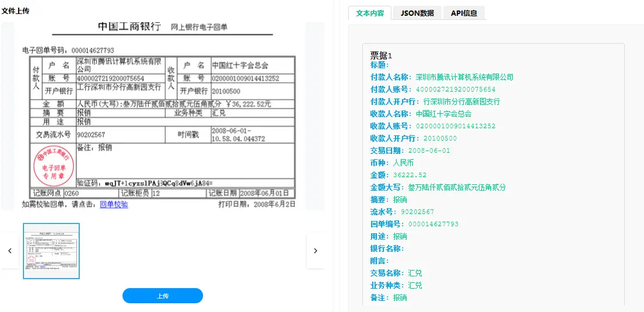Select 业务种类 value 汇兑 in results
Image resolution: width=644 pixels, height=312 pixels.
pos(415,285)
